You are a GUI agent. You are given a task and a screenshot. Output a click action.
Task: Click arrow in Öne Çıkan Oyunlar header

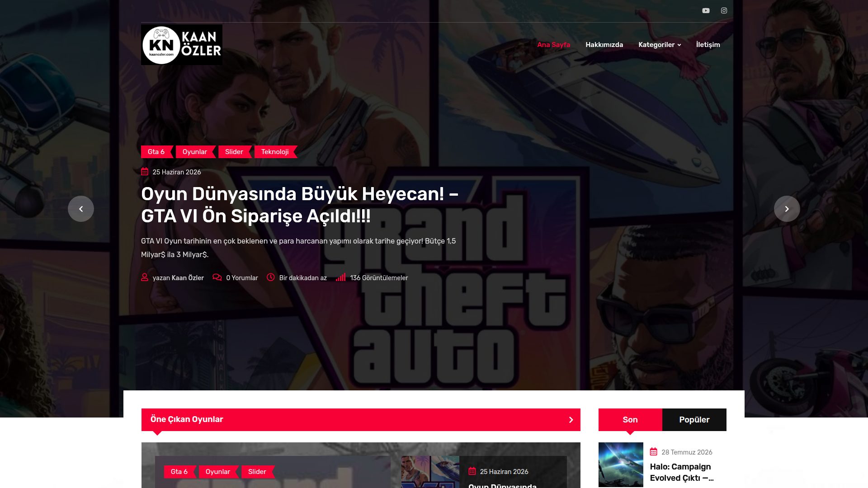[x=571, y=420]
